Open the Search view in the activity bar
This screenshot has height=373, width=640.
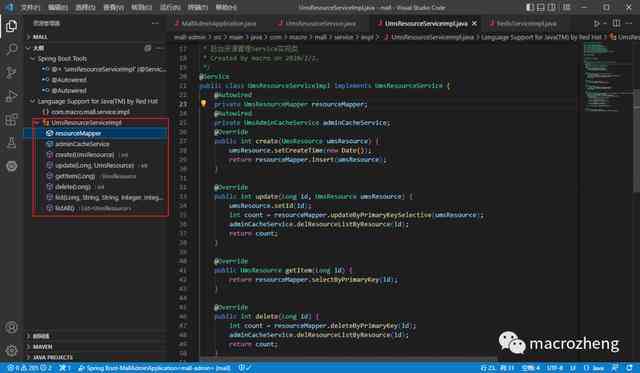click(11, 49)
